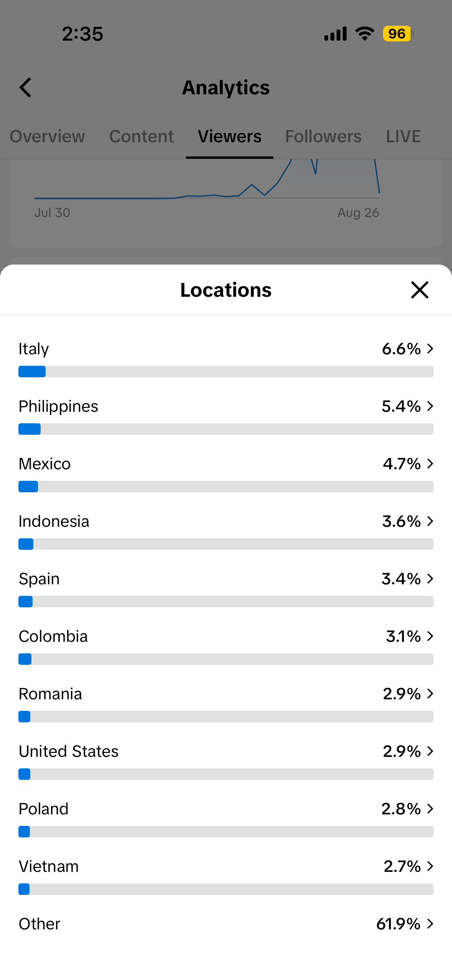This screenshot has width=452, height=980.
Task: Click the Colombia percentage progress bar
Action: (x=226, y=659)
